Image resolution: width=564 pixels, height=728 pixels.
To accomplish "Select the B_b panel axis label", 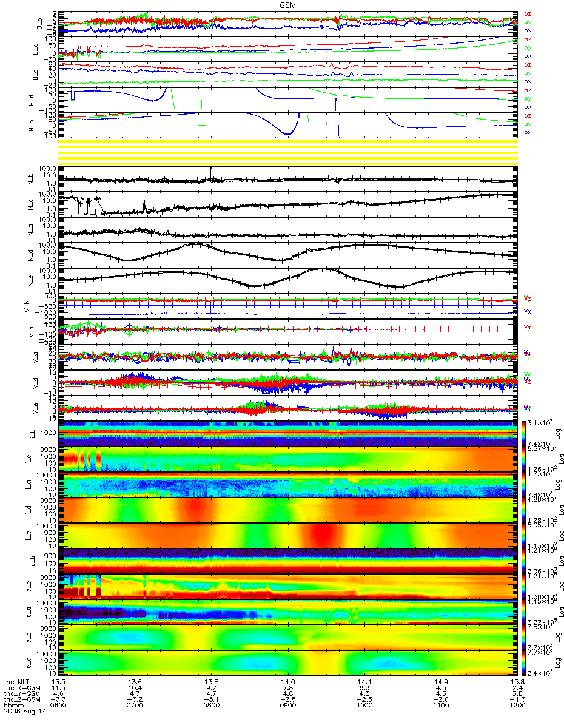I will tap(39, 24).
